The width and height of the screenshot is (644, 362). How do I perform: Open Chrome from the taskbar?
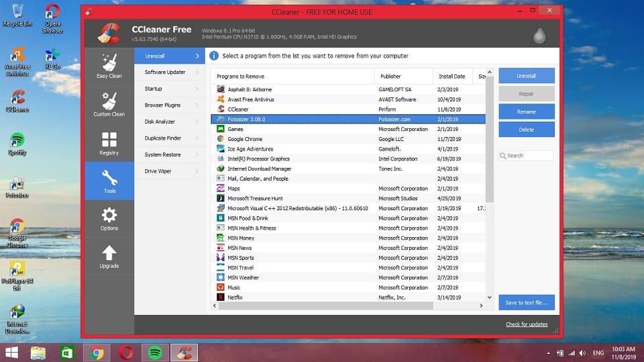[x=97, y=353]
